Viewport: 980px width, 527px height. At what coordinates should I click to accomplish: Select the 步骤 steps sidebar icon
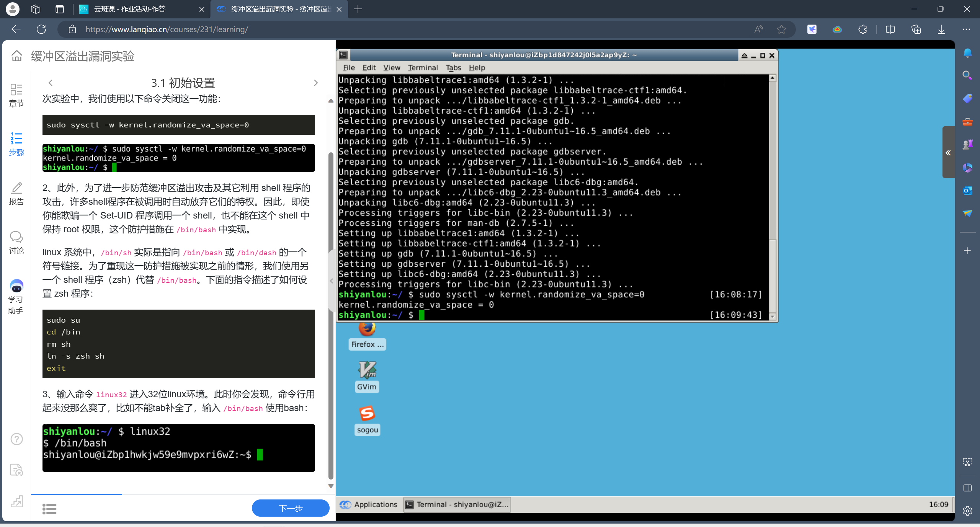pyautogui.click(x=16, y=144)
